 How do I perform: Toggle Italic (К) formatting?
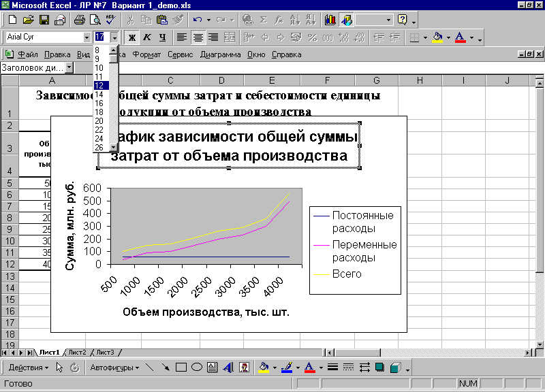point(147,37)
